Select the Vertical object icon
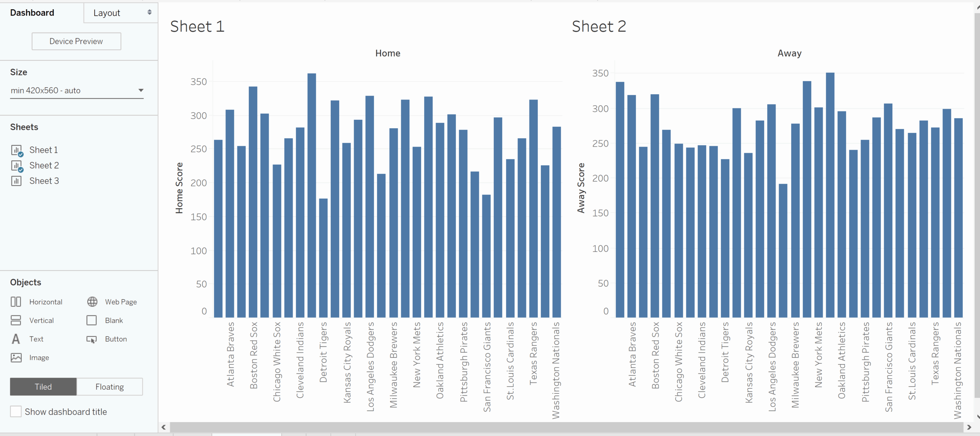 16,320
